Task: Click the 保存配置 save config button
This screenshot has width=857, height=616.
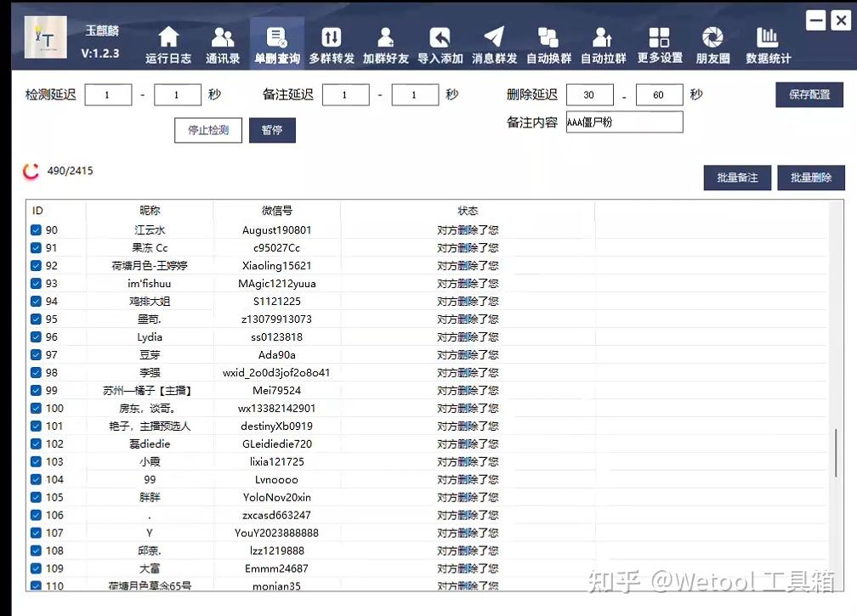Action: coord(809,94)
